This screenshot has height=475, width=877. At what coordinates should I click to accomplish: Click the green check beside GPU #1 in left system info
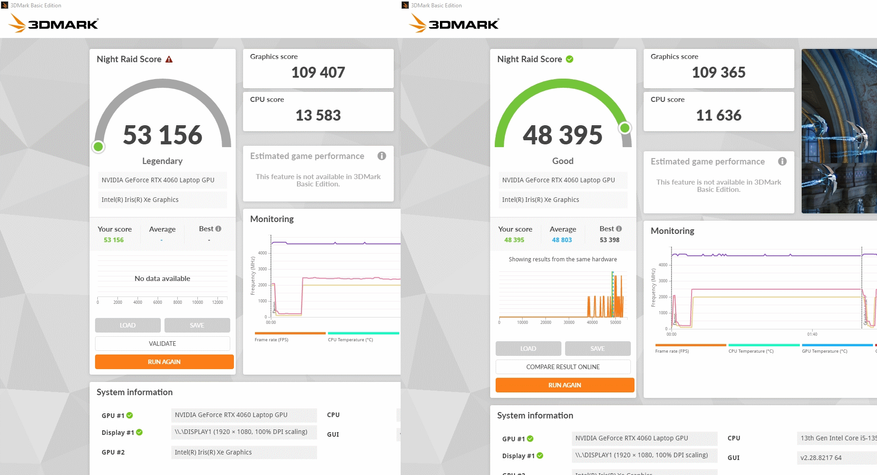coord(130,415)
